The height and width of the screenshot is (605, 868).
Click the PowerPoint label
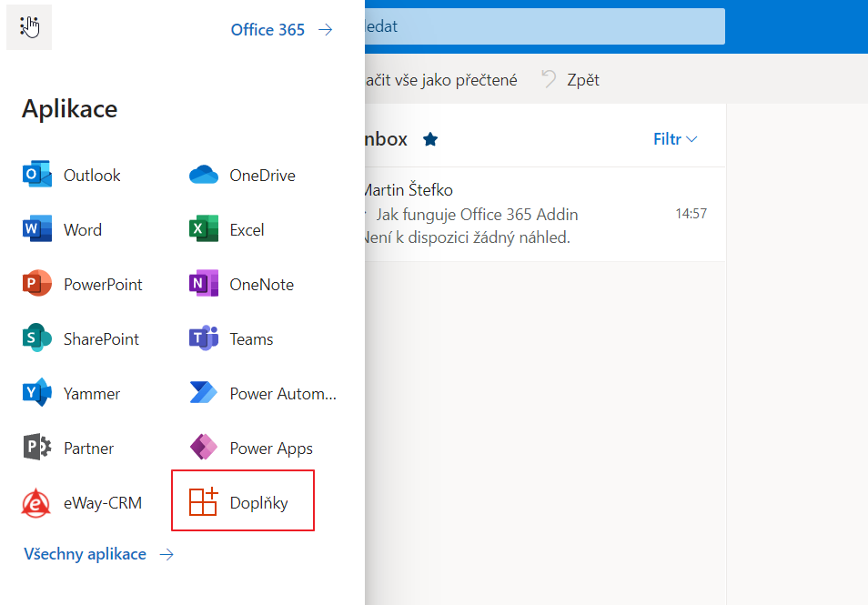point(103,285)
